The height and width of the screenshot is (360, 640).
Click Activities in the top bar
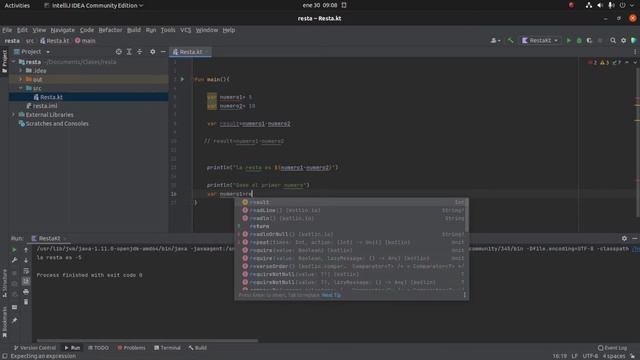(17, 5)
